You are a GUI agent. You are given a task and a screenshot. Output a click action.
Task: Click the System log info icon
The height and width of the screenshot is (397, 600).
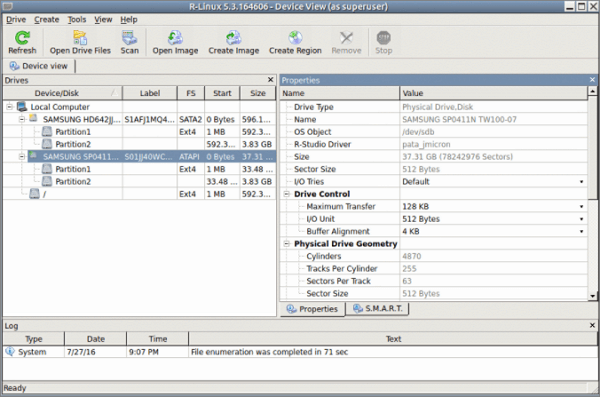10,351
